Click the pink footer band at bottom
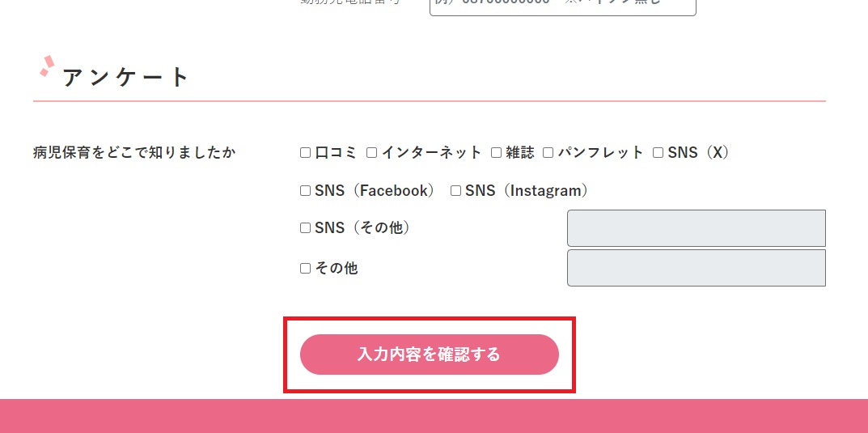 [434, 416]
